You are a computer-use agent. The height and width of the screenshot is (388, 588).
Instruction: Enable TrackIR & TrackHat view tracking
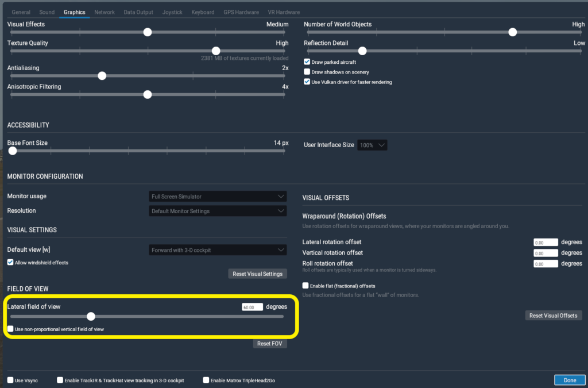pos(60,380)
